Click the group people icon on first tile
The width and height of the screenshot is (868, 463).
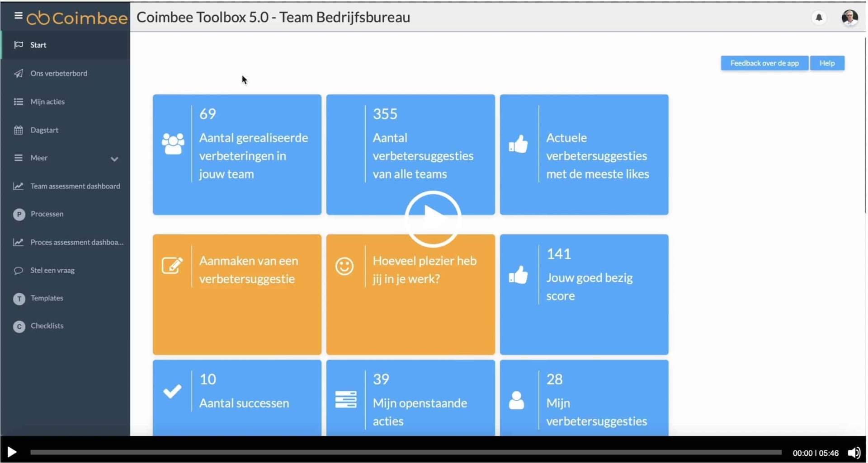pos(173,144)
